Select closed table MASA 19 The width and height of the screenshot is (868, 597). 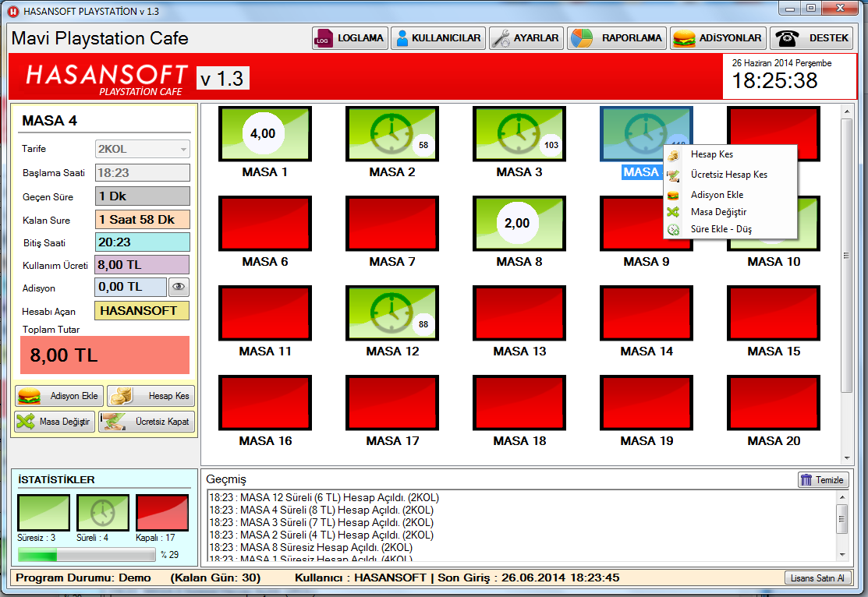(647, 403)
